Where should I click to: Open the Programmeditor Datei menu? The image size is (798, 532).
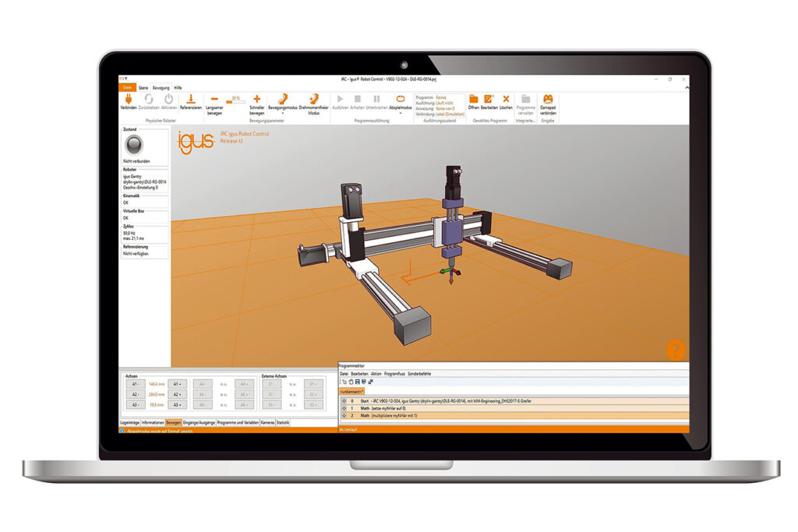point(344,374)
